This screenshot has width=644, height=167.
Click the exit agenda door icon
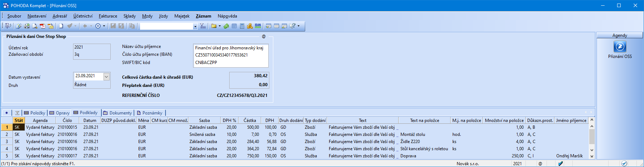[x=8, y=26]
